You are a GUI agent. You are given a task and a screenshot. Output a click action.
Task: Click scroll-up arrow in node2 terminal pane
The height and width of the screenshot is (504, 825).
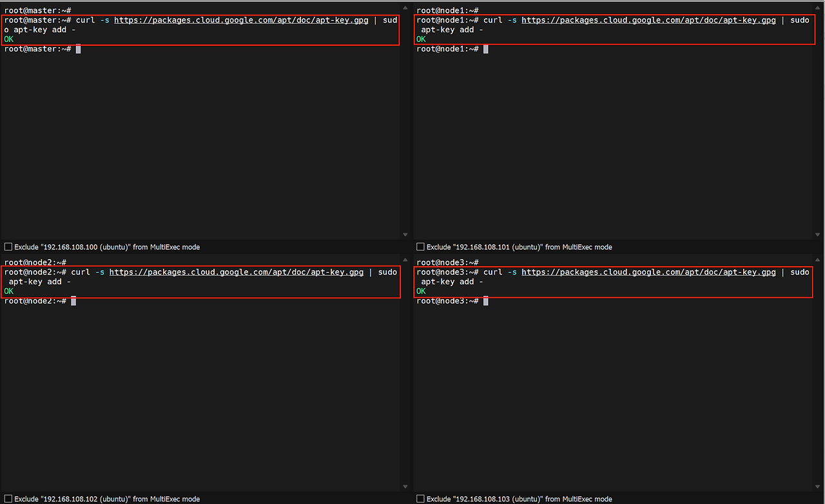pyautogui.click(x=405, y=261)
